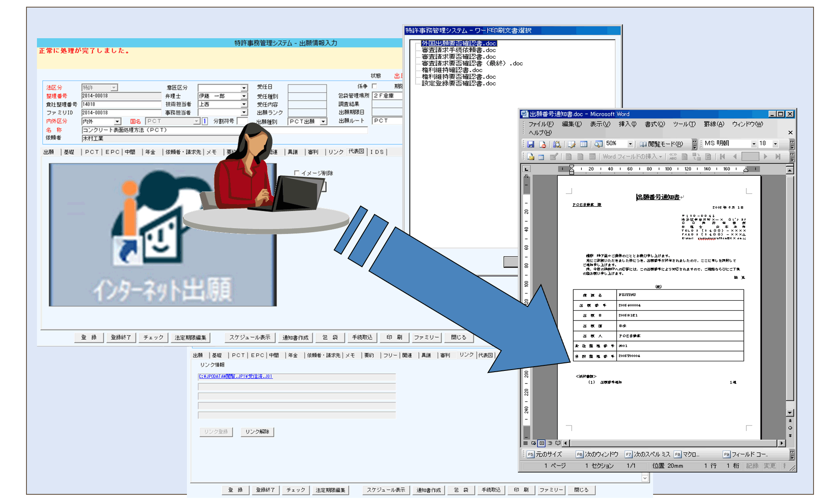Toggle the 係争 checkbox
Screen dimensions: 840x504
click(x=374, y=86)
